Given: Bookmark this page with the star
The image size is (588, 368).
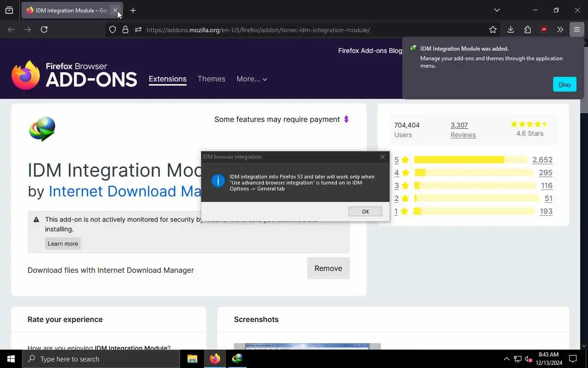Looking at the screenshot, I should tap(493, 30).
